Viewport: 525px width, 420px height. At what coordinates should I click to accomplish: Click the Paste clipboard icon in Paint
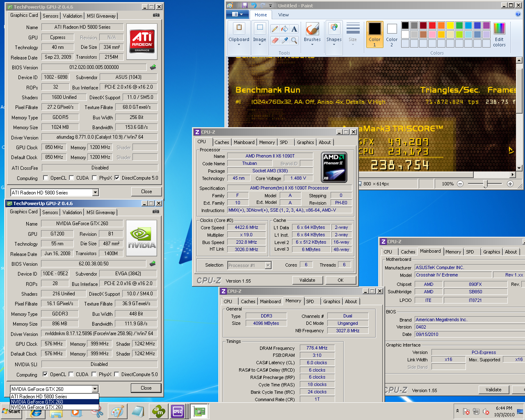click(239, 28)
